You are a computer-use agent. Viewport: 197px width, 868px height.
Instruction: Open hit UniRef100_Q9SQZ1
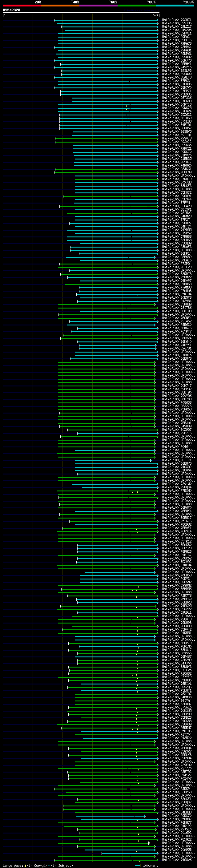pyautogui.click(x=176, y=20)
